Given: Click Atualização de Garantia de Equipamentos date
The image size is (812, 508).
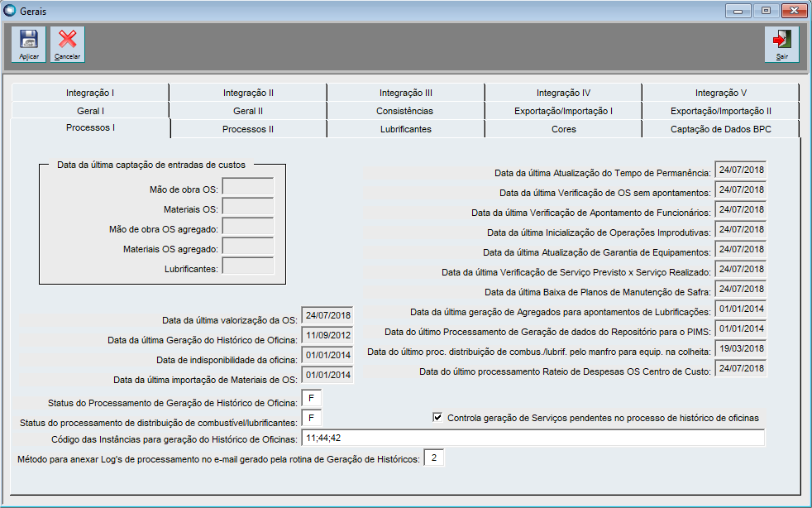Looking at the screenshot, I should [x=741, y=249].
